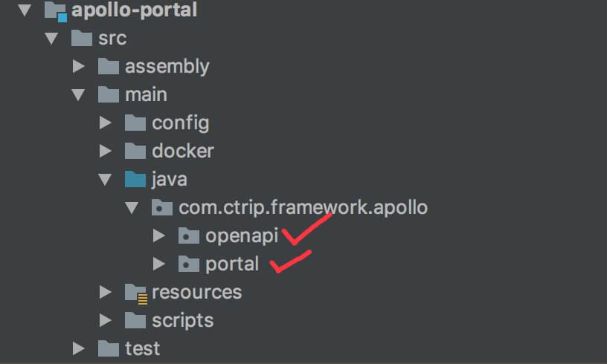The image size is (607, 364).
Task: Collapse the java folder arrow
Action: [x=105, y=180]
